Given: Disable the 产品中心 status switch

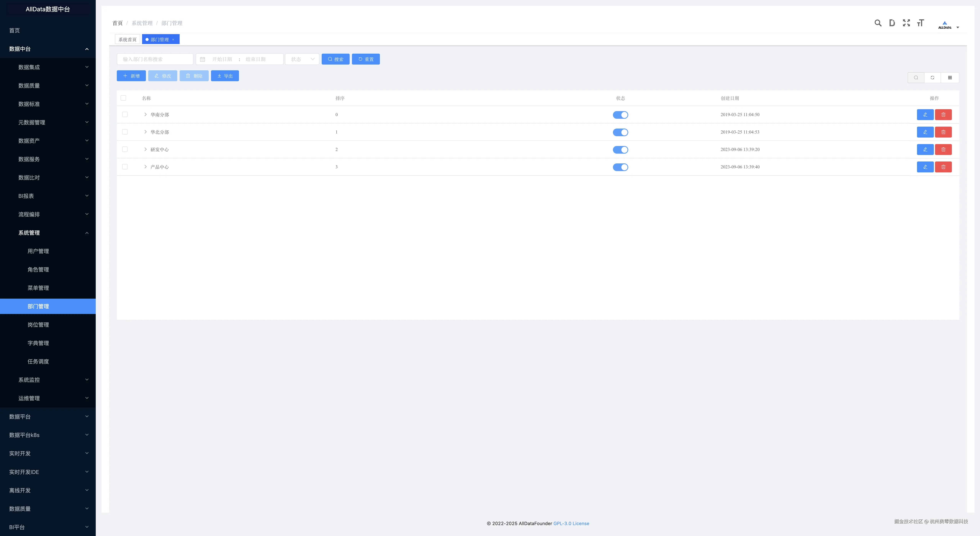Looking at the screenshot, I should 620,167.
